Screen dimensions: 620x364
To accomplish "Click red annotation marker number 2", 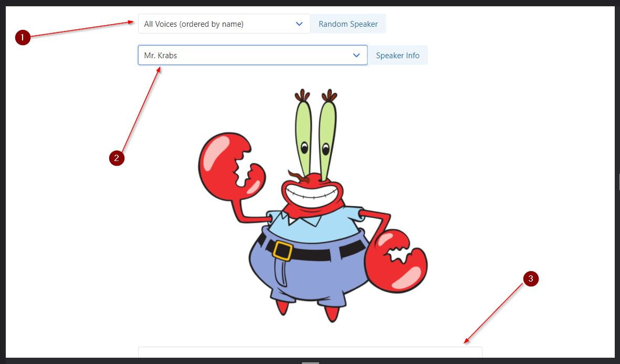I will pyautogui.click(x=117, y=158).
